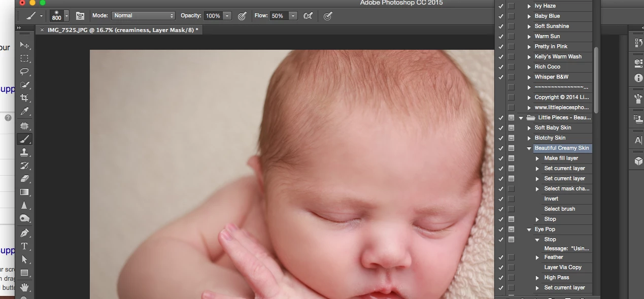Open the Flow slider dropdown arrow

(x=293, y=16)
